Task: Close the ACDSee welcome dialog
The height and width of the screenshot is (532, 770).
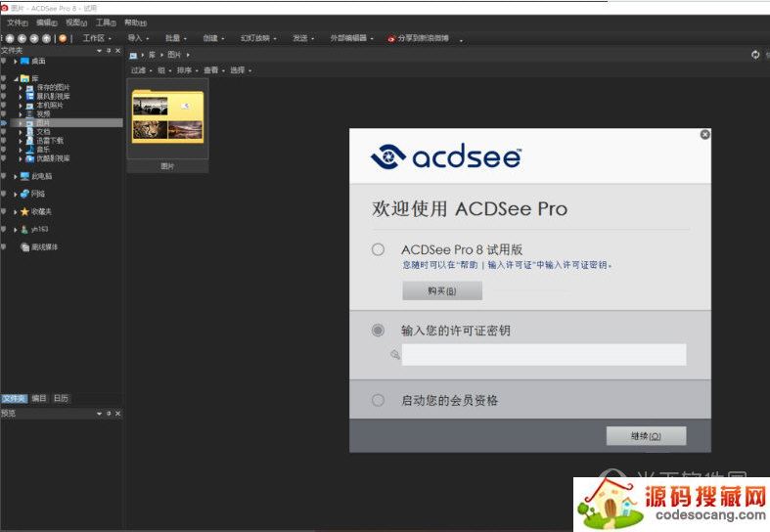Action: (x=704, y=135)
